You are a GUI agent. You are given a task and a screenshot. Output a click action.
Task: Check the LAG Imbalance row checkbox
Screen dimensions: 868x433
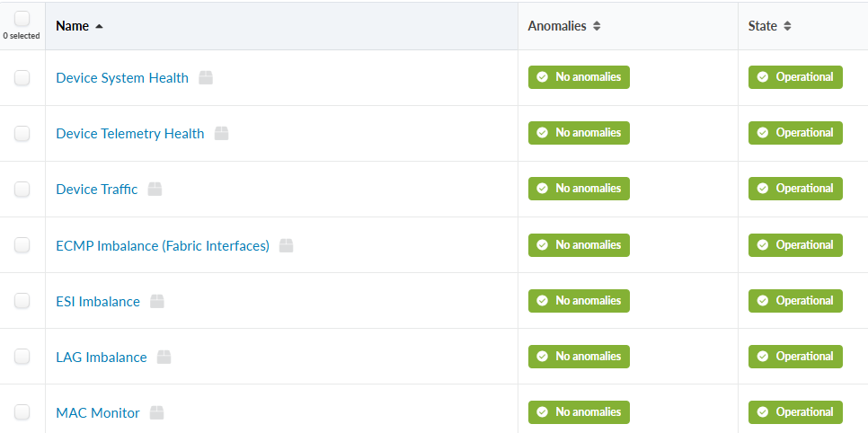[22, 358]
